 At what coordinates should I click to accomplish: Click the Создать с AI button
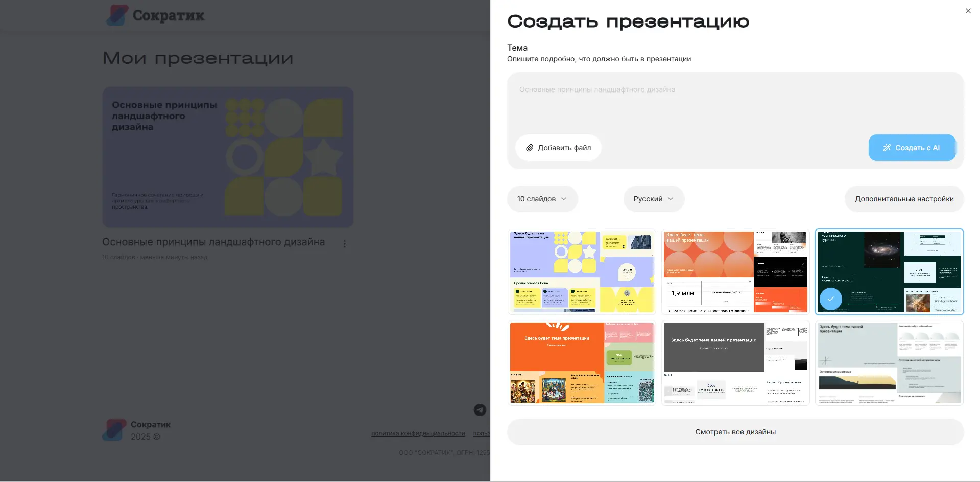[912, 148]
